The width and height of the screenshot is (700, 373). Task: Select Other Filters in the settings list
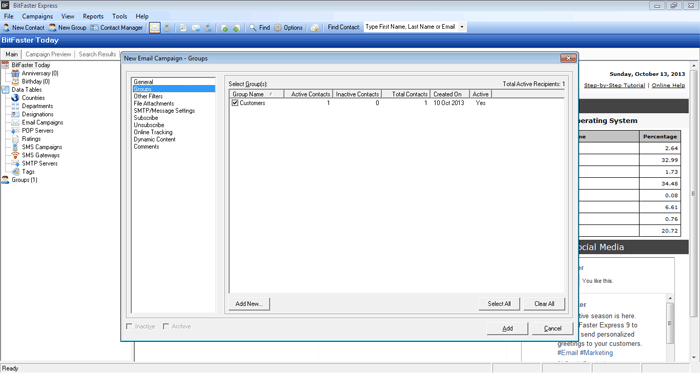148,96
